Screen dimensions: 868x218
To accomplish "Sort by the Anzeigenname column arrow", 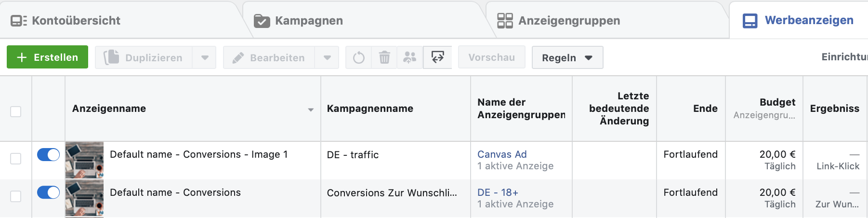I will [x=311, y=110].
